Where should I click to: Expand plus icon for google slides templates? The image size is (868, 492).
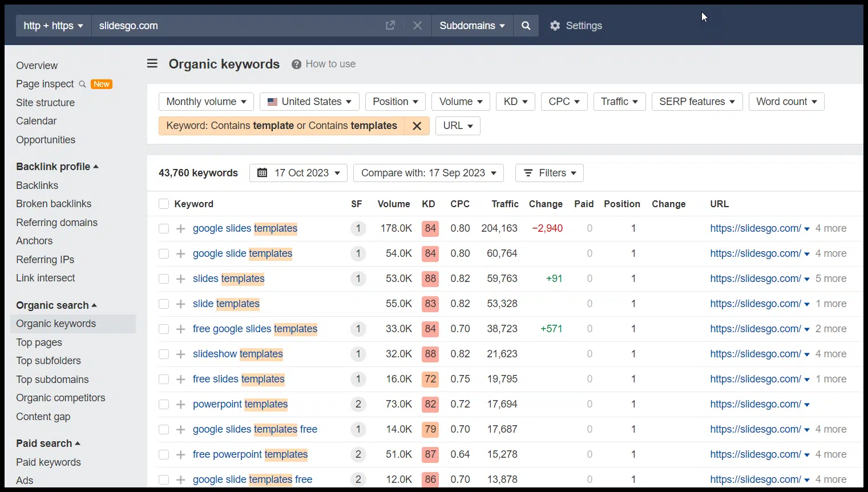click(180, 228)
